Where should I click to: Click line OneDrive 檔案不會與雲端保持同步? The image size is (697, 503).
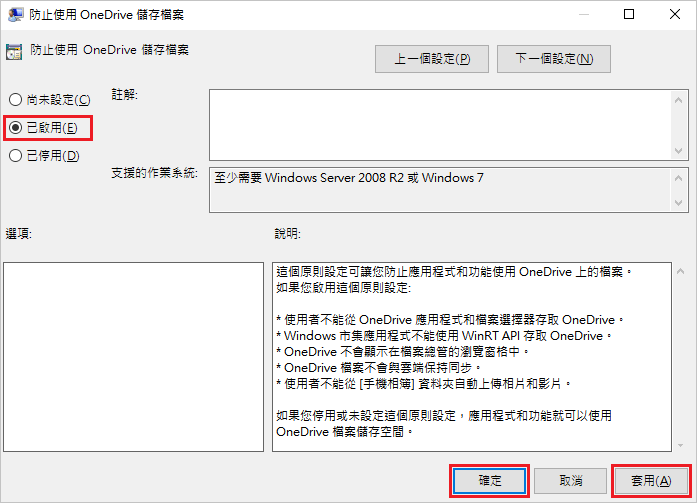tap(378, 367)
